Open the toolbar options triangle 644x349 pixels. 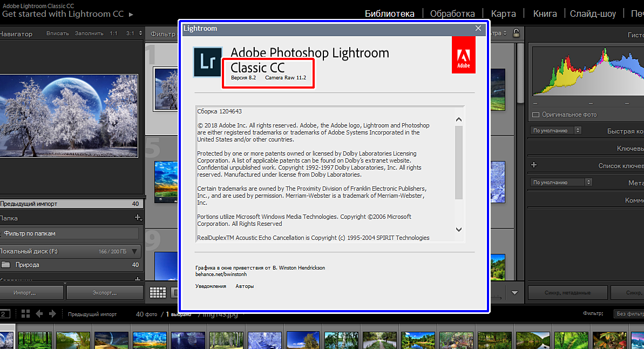point(514,293)
